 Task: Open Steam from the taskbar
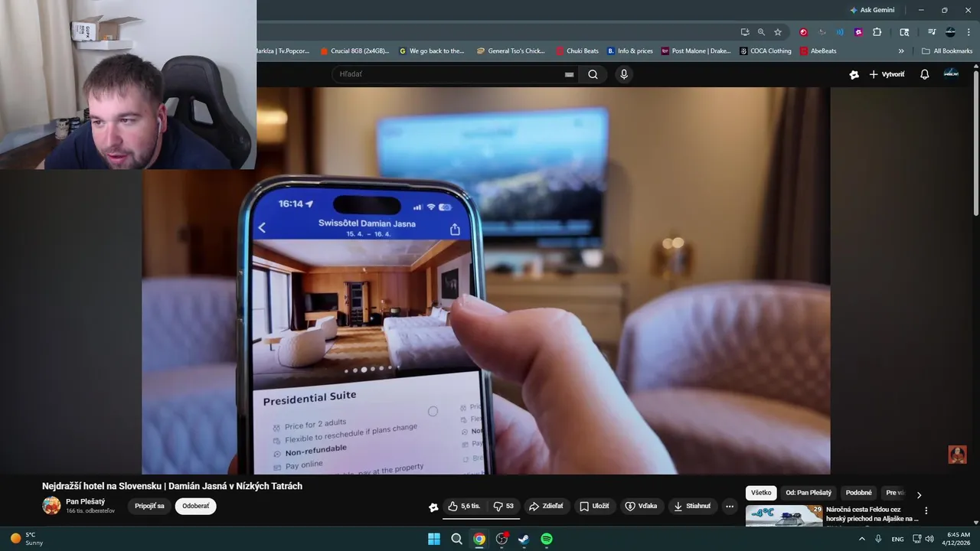click(x=524, y=539)
